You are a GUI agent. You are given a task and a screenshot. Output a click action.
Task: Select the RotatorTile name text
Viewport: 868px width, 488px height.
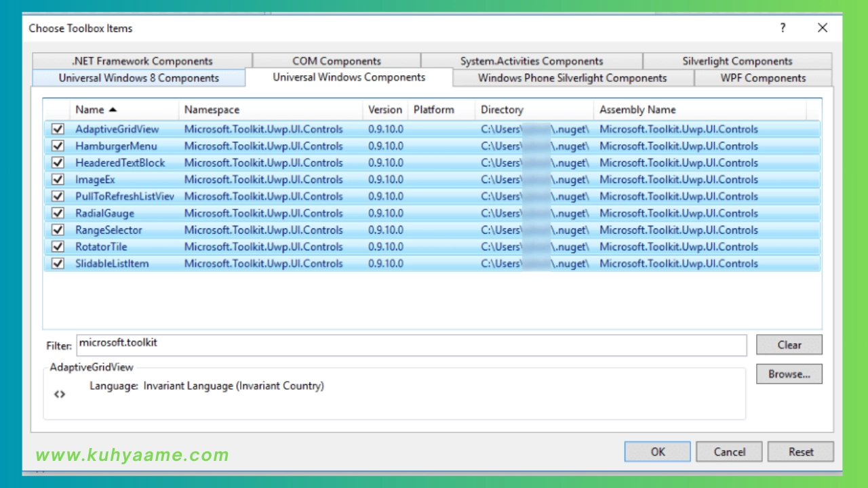tap(101, 247)
